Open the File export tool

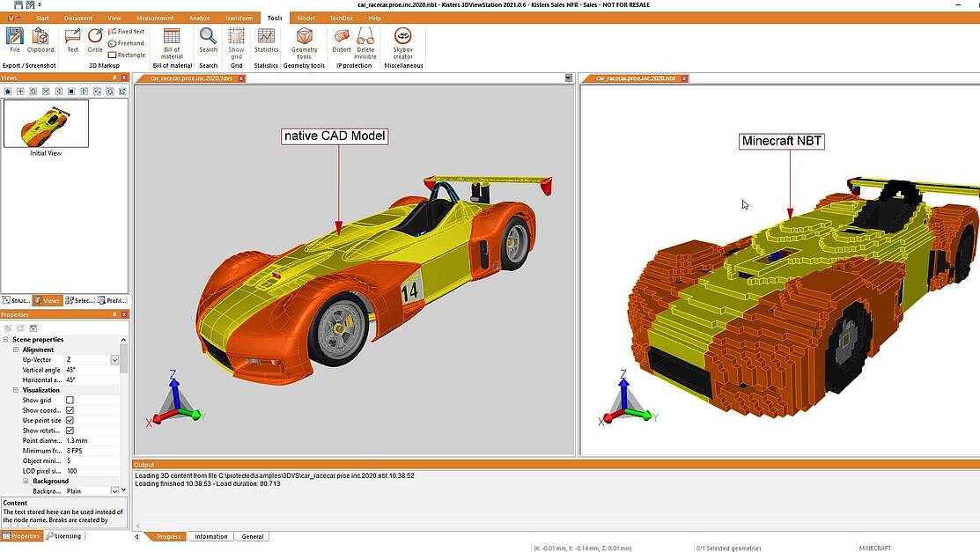(x=14, y=40)
